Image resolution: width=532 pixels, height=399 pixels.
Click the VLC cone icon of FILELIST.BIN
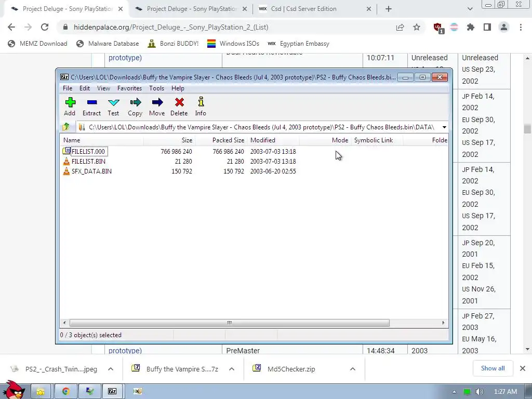pyautogui.click(x=66, y=161)
